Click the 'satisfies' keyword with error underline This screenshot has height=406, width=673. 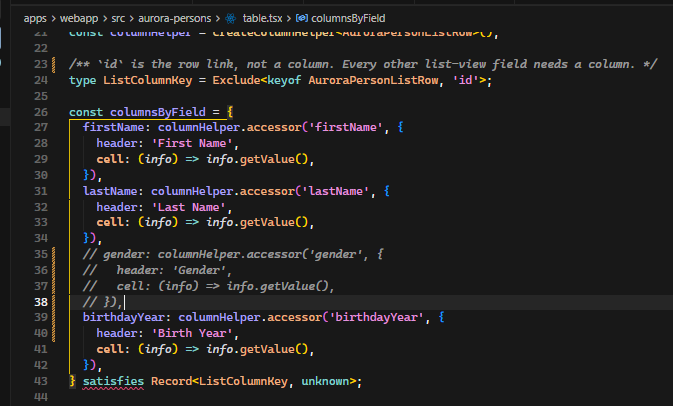point(113,381)
